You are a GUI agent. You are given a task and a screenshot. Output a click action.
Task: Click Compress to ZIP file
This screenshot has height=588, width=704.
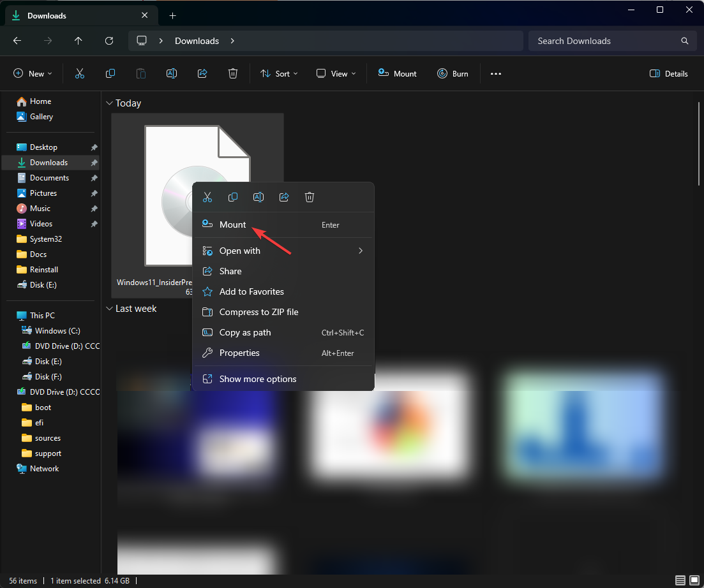click(257, 312)
